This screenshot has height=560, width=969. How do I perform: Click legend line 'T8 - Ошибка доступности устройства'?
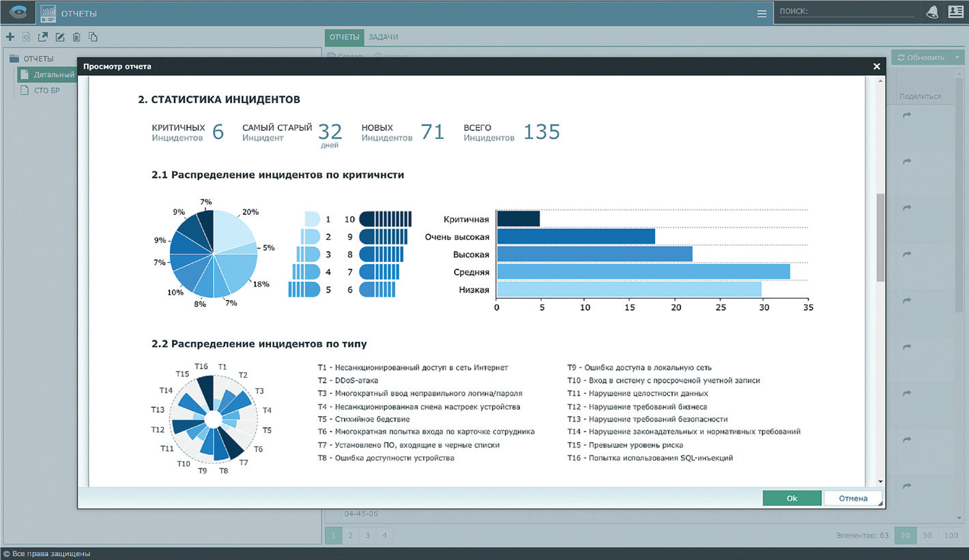[386, 458]
